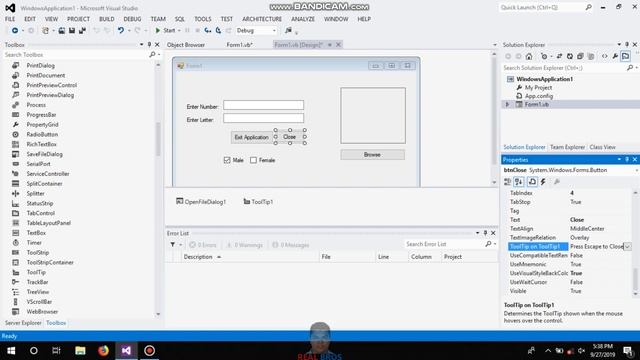Screen dimensions: 640x360
Task: Open Firefox from the Windows taskbar
Action: [x=103, y=350]
